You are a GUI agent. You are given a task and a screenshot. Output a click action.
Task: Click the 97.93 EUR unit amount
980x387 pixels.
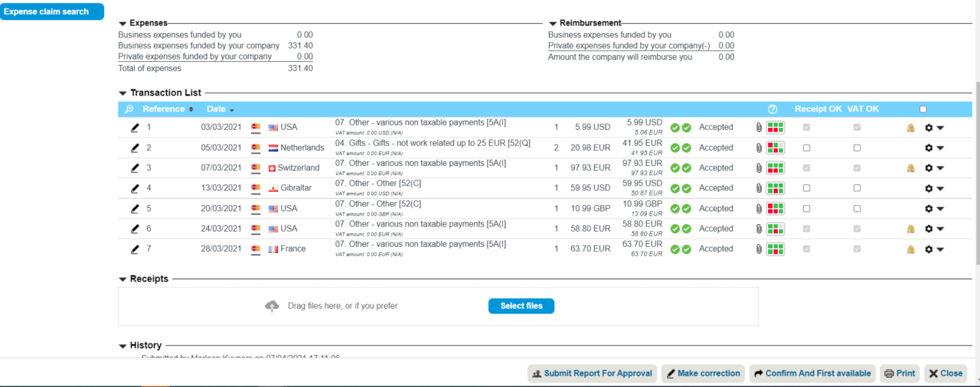coord(589,167)
